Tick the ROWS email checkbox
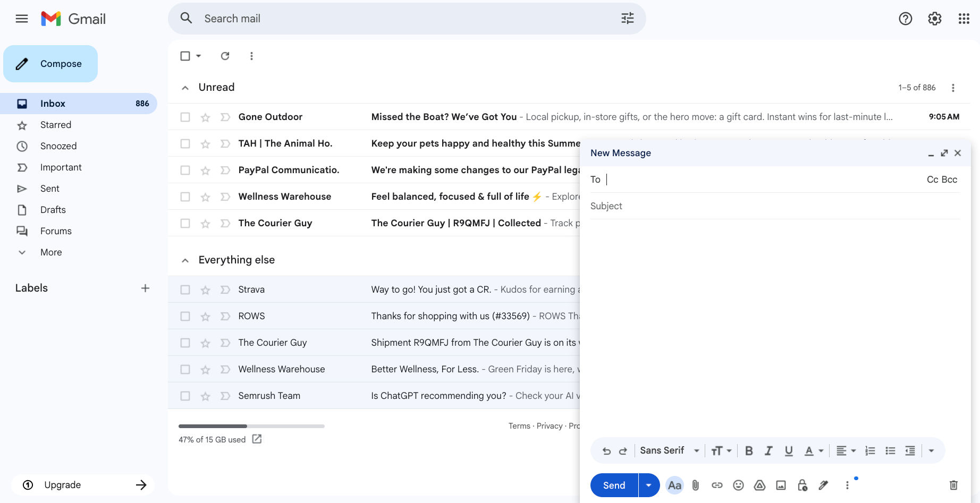Image resolution: width=980 pixels, height=503 pixels. point(185,316)
